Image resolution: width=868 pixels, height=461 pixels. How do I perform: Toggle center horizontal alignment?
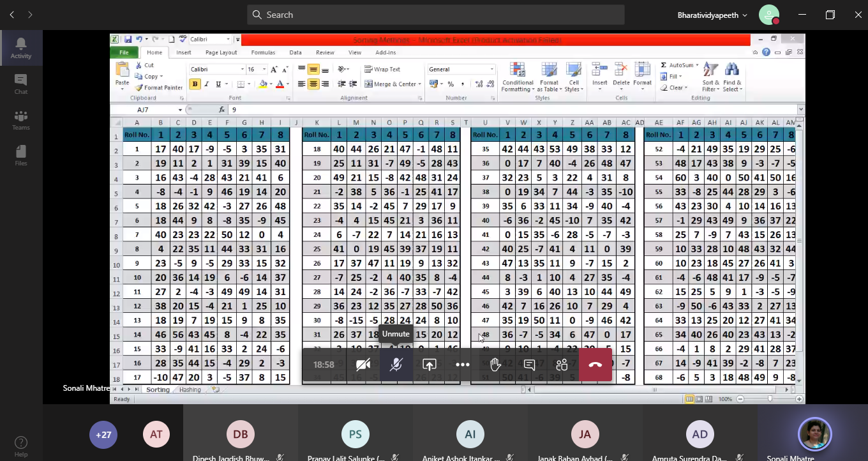[313, 84]
